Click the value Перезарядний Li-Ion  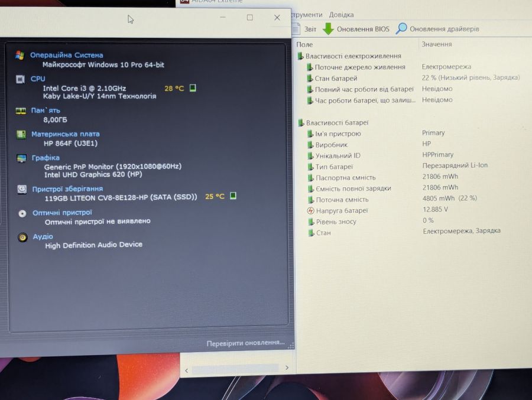455,165
